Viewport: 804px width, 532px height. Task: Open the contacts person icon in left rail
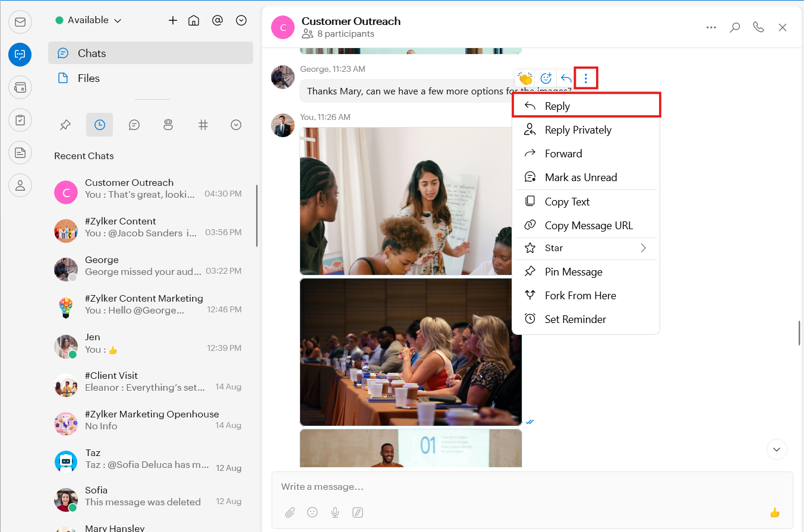tap(20, 185)
